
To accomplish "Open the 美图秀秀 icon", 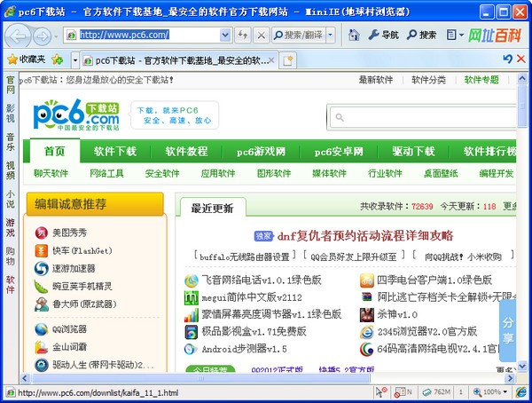I will (x=41, y=233).
